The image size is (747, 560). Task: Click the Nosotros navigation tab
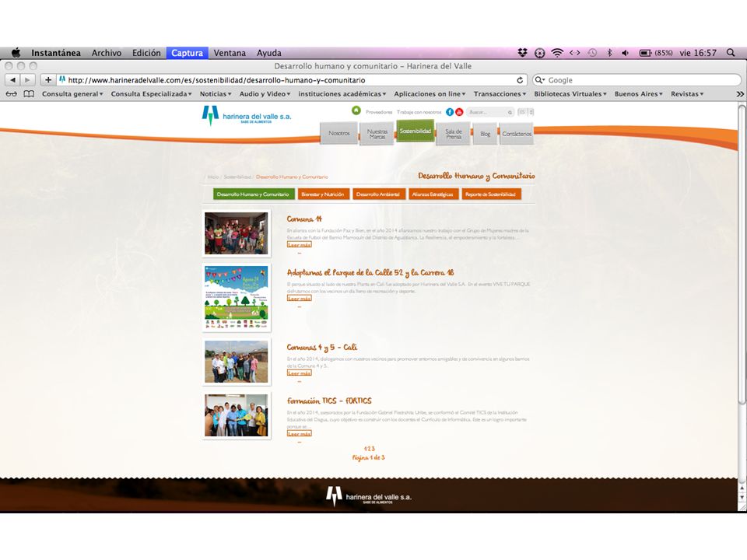(338, 133)
